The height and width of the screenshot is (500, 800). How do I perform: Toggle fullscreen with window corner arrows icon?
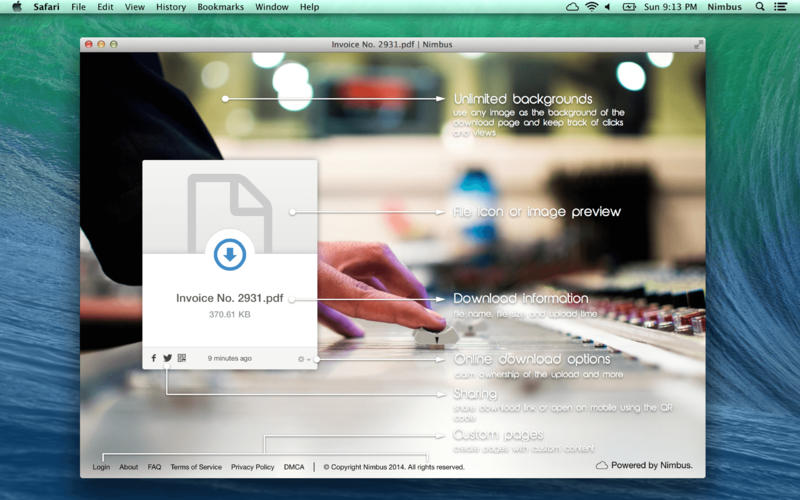point(698,45)
